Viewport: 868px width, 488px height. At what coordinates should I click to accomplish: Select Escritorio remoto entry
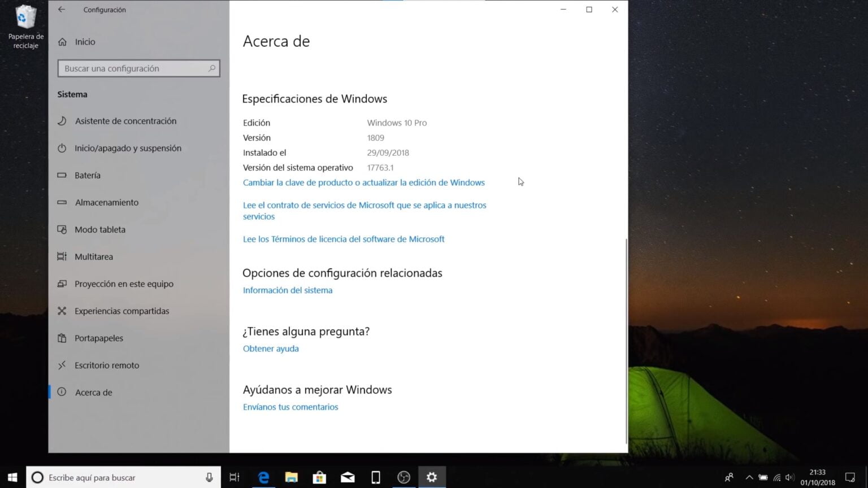click(107, 365)
